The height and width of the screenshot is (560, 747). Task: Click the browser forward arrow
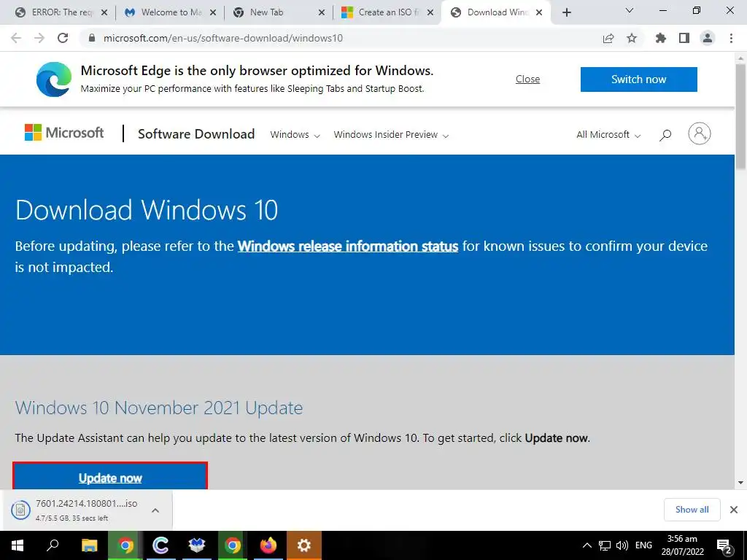[39, 38]
